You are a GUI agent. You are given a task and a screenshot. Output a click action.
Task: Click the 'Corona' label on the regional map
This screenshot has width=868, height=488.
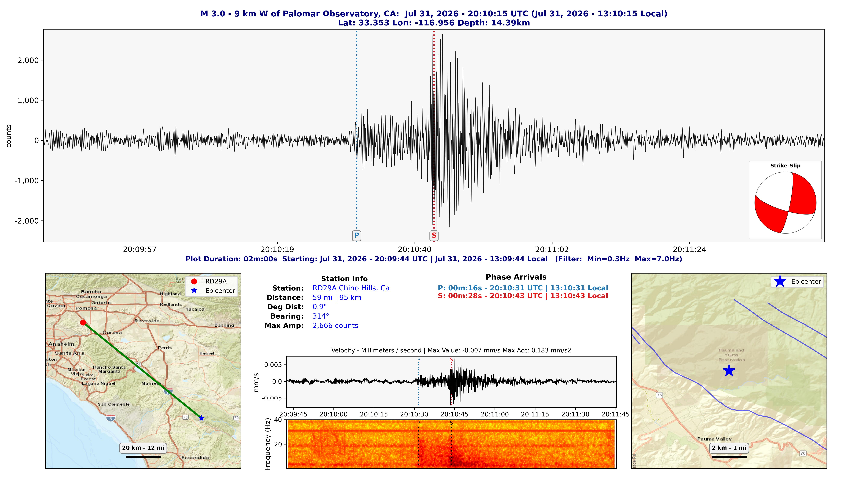pos(113,332)
